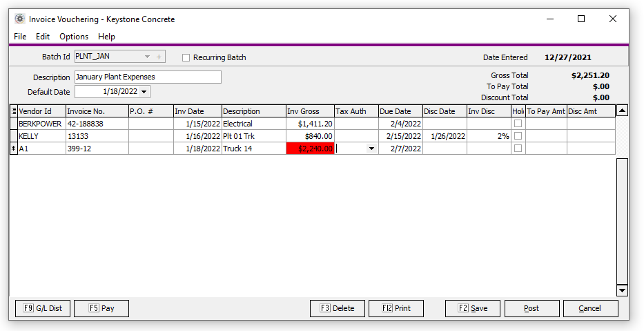The width and height of the screenshot is (644, 331).
Task: Open the Options menu
Action: pyautogui.click(x=74, y=37)
